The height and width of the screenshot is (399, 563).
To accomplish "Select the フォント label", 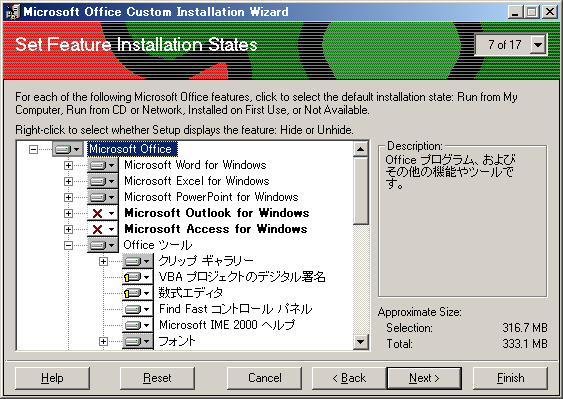I will pos(177,341).
